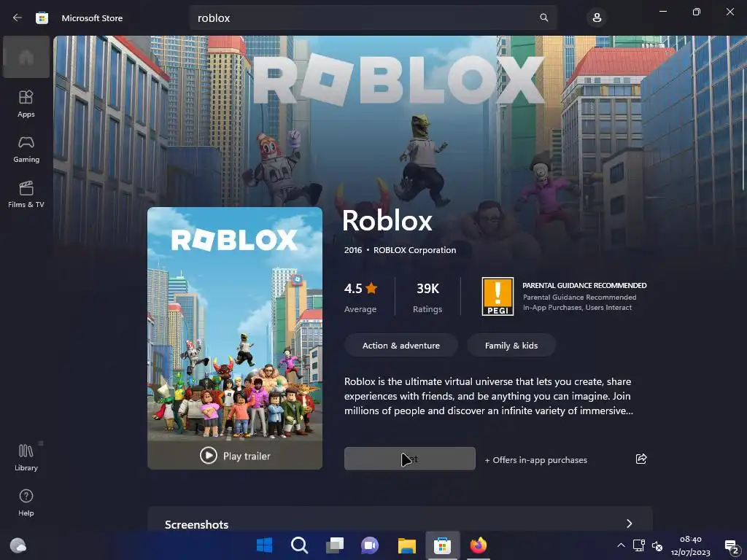747x560 pixels.
Task: Open the Library in sidebar
Action: click(26, 457)
